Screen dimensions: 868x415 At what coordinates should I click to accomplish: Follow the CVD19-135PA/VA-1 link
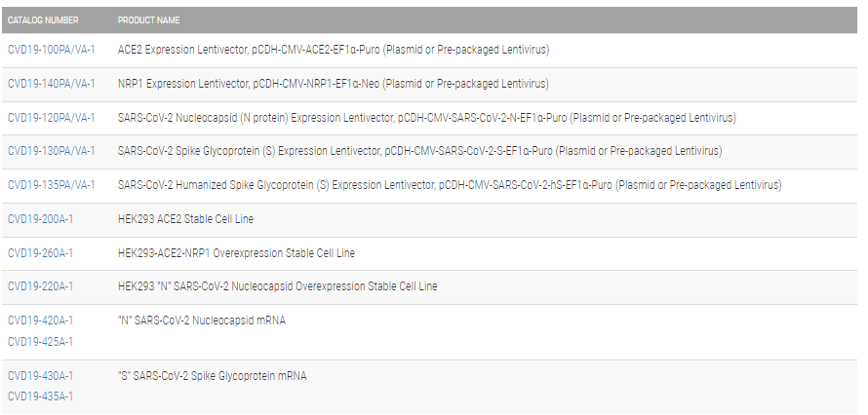(51, 185)
